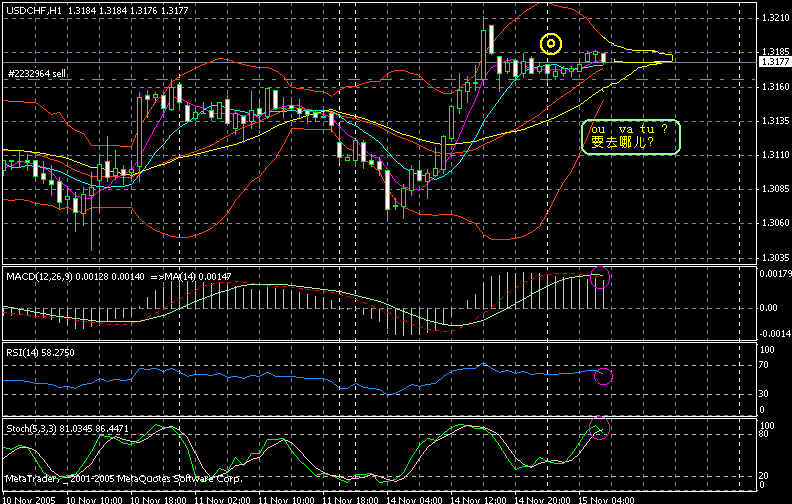
Task: Click Stochastic scale level 20
Action: click(764, 476)
